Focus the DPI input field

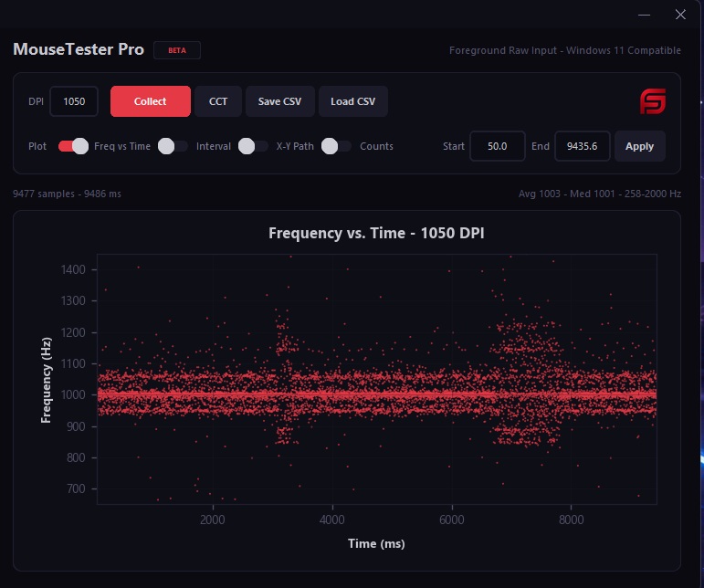pyautogui.click(x=74, y=101)
